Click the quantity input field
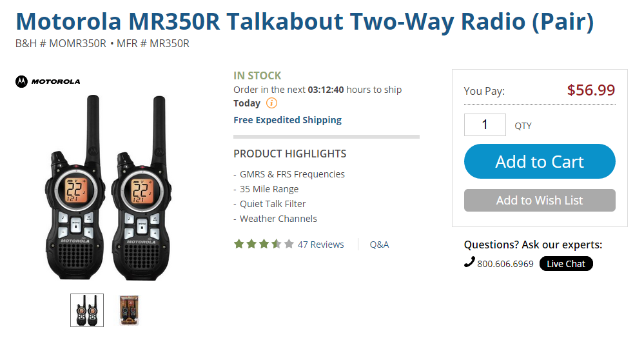This screenshot has height=340, width=644. click(485, 125)
